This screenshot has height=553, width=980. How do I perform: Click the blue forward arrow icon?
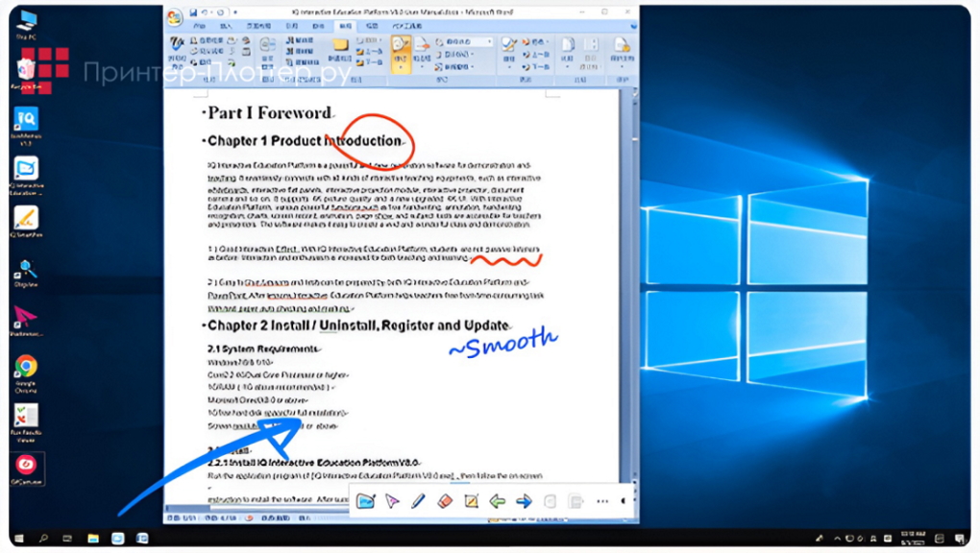pyautogui.click(x=524, y=501)
